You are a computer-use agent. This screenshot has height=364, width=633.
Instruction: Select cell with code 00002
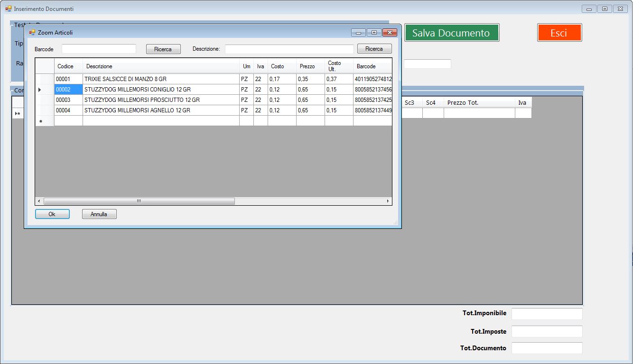68,90
